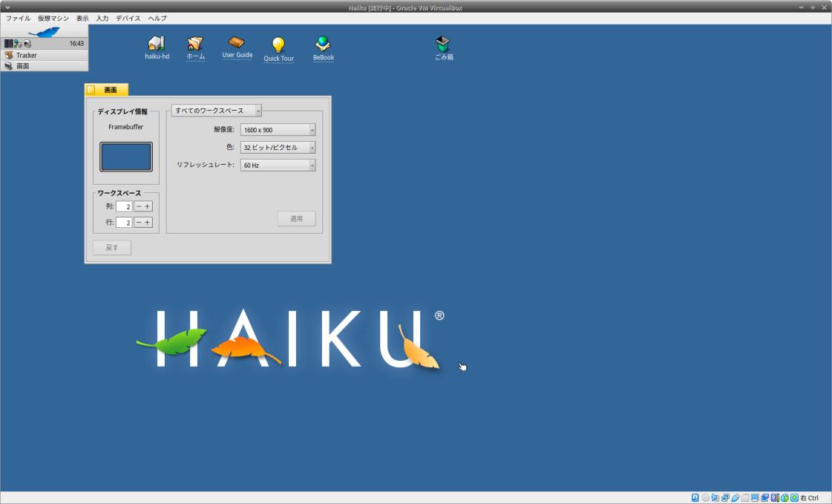Screen dimensions: 832x504
Task: Click the USB device indicator in the VirtualBox status bar
Action: click(736, 497)
